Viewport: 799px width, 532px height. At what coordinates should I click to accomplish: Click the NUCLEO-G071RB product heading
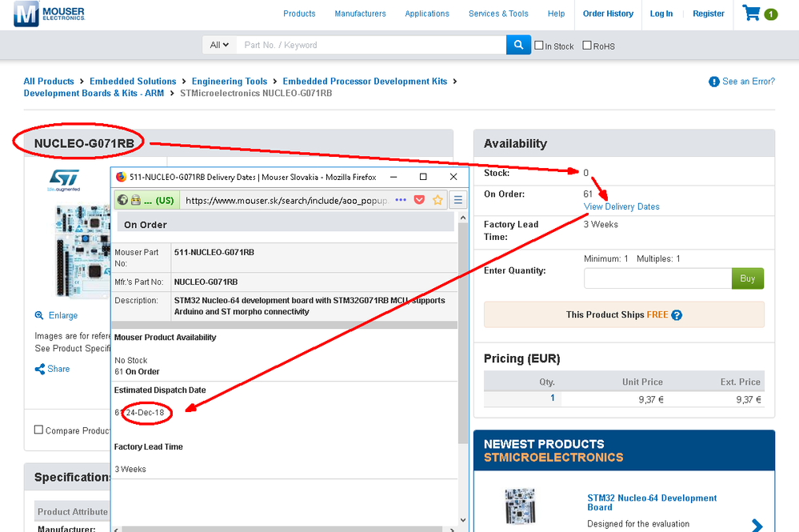click(84, 143)
